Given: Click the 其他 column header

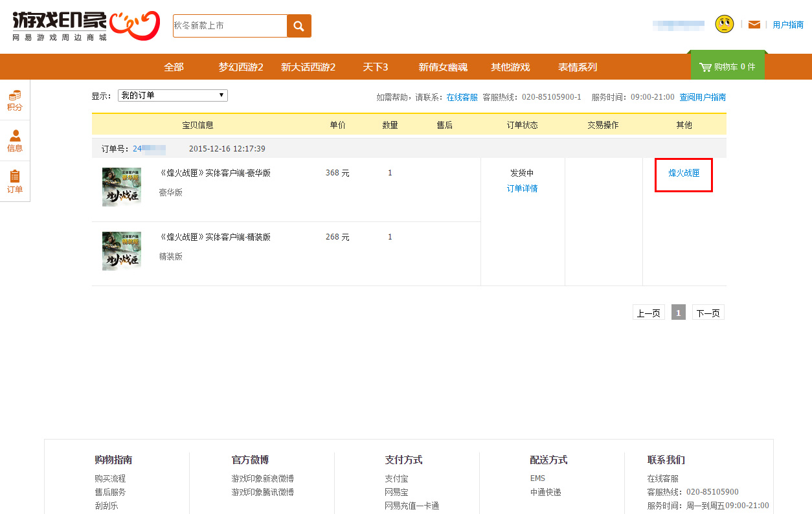Looking at the screenshot, I should pyautogui.click(x=684, y=125).
